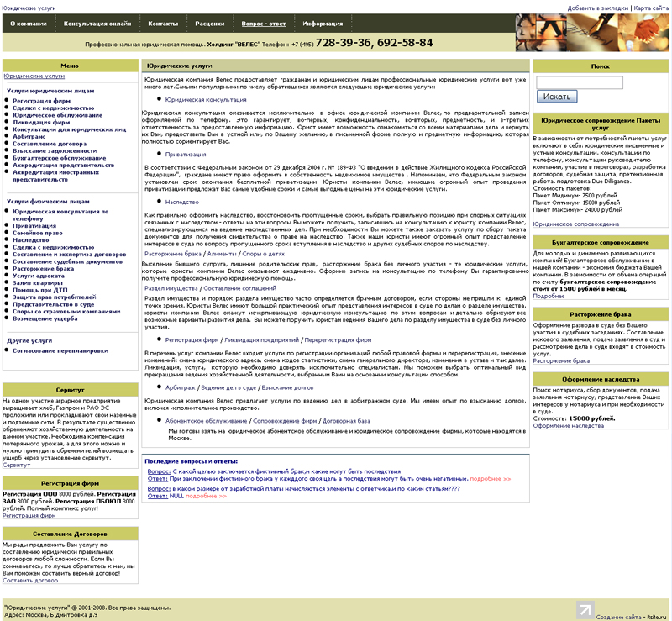Viewport: 672px width, 621px height.
Task: Open the Расценки menu item
Action: (209, 24)
